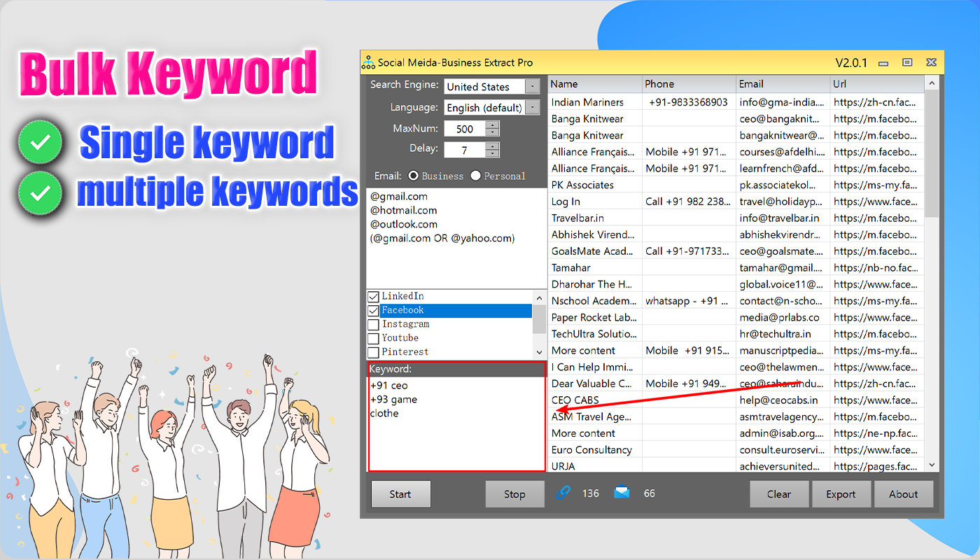Open the Export button
Viewport: 980px width, 560px height.
[841, 494]
